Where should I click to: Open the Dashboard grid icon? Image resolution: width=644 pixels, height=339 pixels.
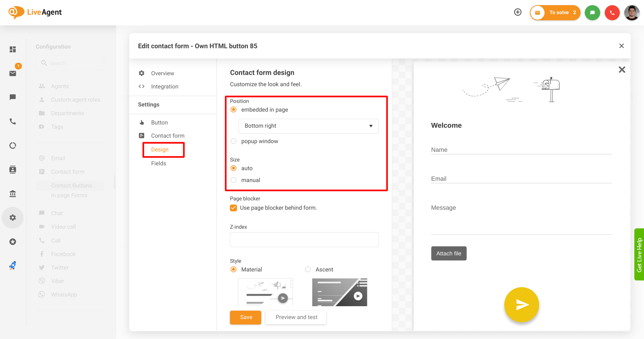[x=13, y=49]
